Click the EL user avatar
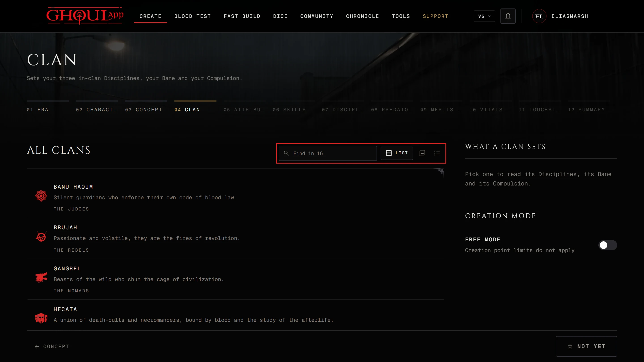 click(539, 16)
